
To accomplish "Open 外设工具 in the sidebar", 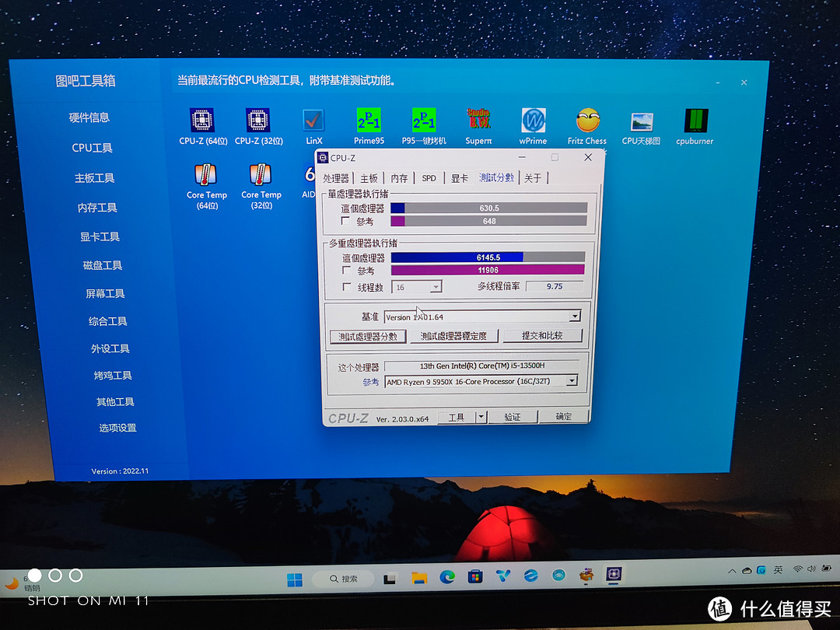I will [x=110, y=348].
